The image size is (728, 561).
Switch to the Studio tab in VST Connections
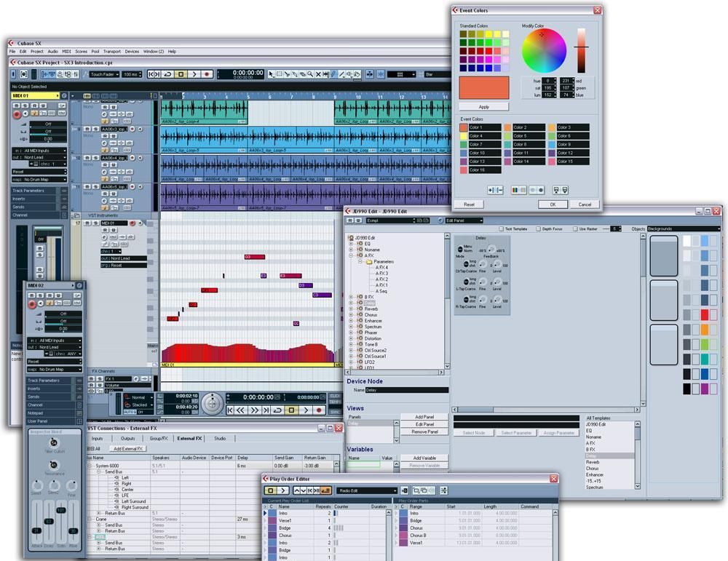point(220,439)
